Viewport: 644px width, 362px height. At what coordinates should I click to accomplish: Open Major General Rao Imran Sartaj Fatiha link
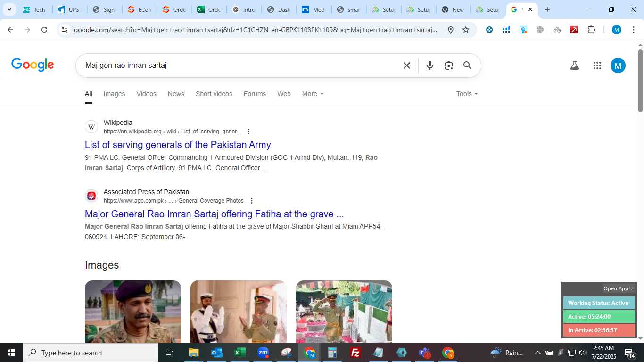tap(214, 214)
